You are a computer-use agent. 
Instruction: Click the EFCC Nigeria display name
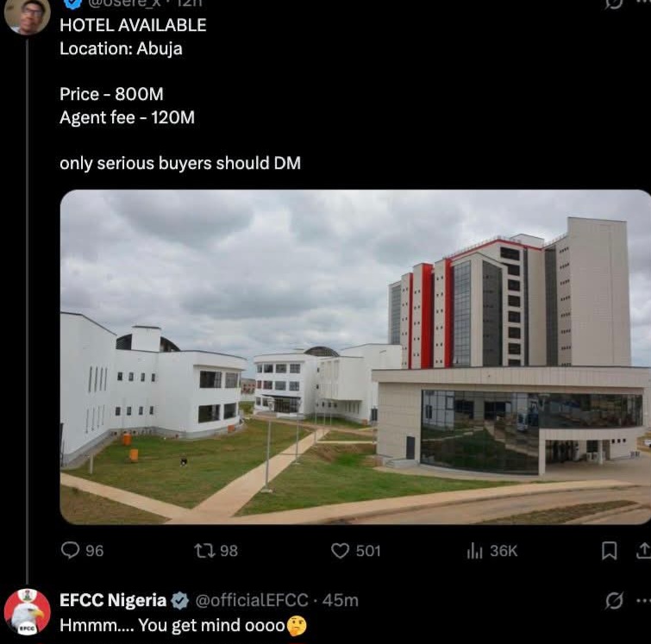113,600
